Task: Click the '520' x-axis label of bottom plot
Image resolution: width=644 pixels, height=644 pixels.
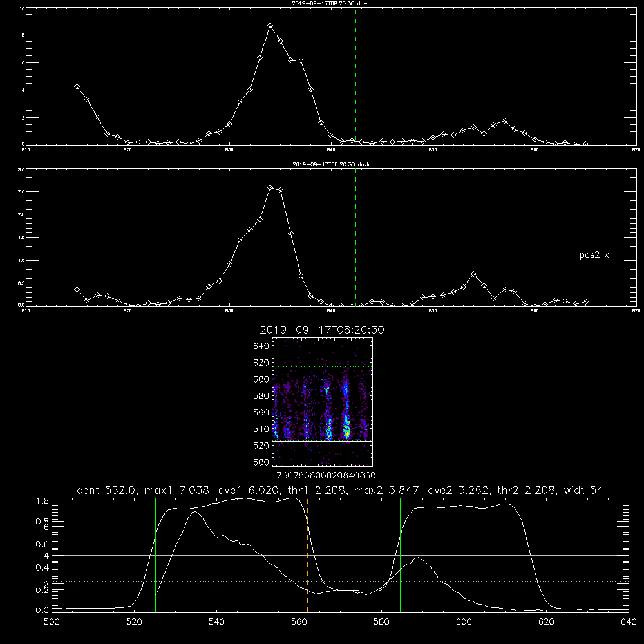Action: click(134, 622)
